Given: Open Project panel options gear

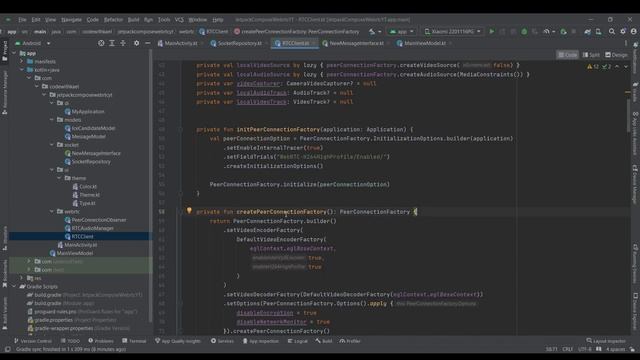Looking at the screenshot, I should click(136, 43).
